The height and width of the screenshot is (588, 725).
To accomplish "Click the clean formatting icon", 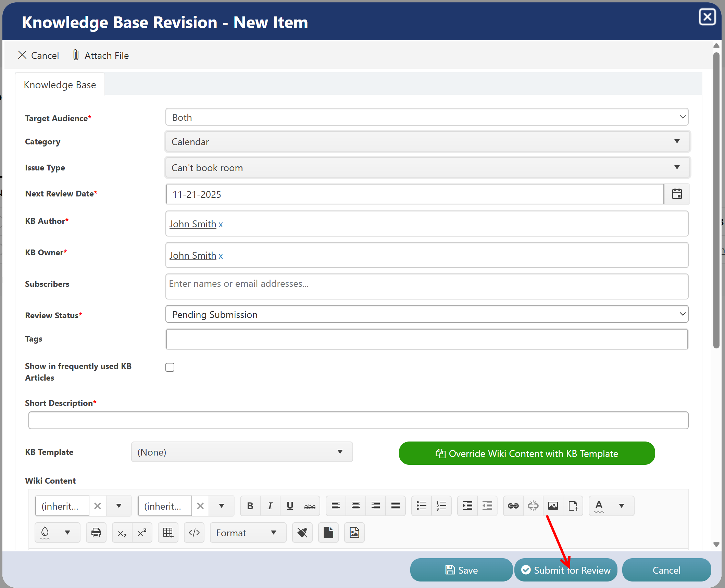I will point(302,533).
